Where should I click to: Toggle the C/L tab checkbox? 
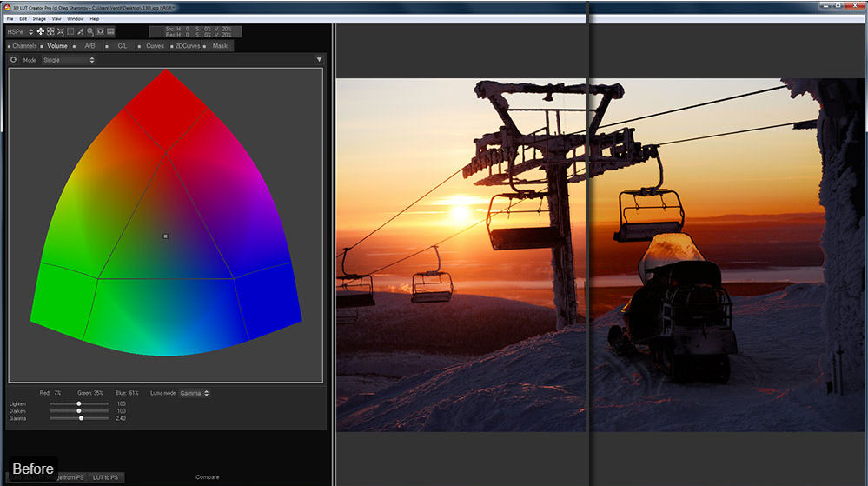pos(107,47)
